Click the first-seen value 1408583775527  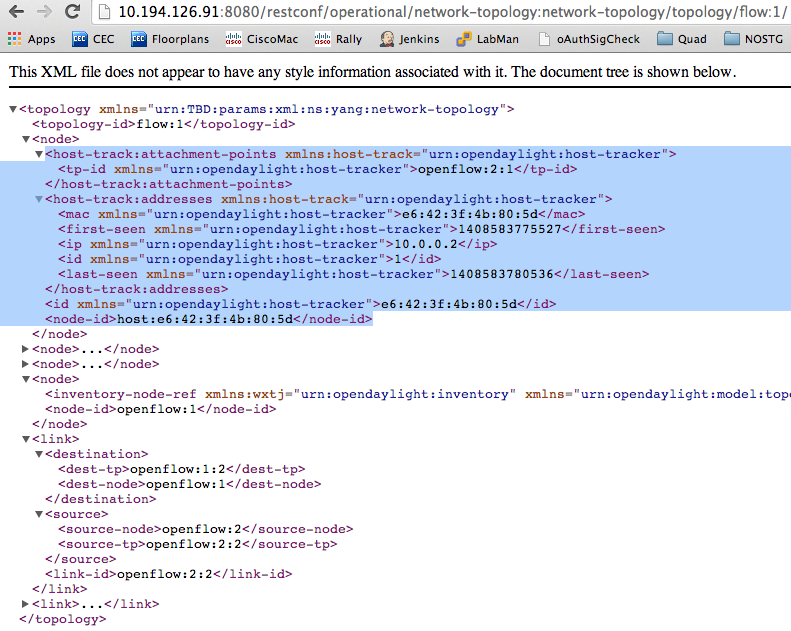click(510, 229)
